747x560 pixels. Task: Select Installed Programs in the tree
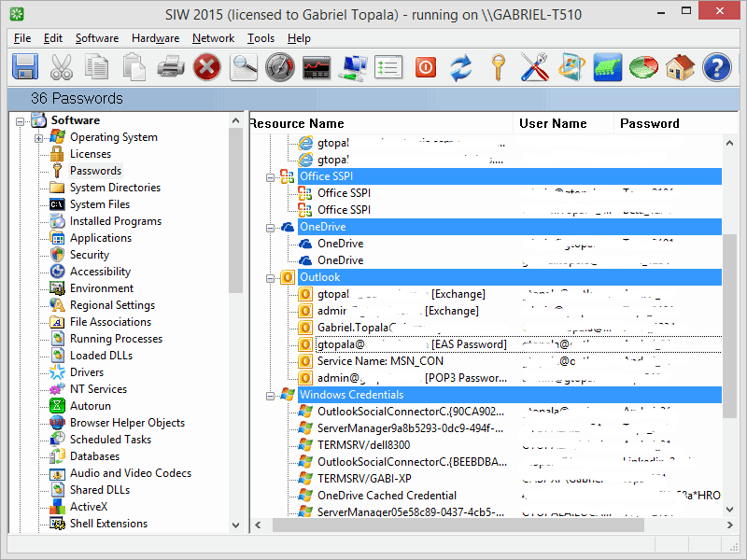116,221
